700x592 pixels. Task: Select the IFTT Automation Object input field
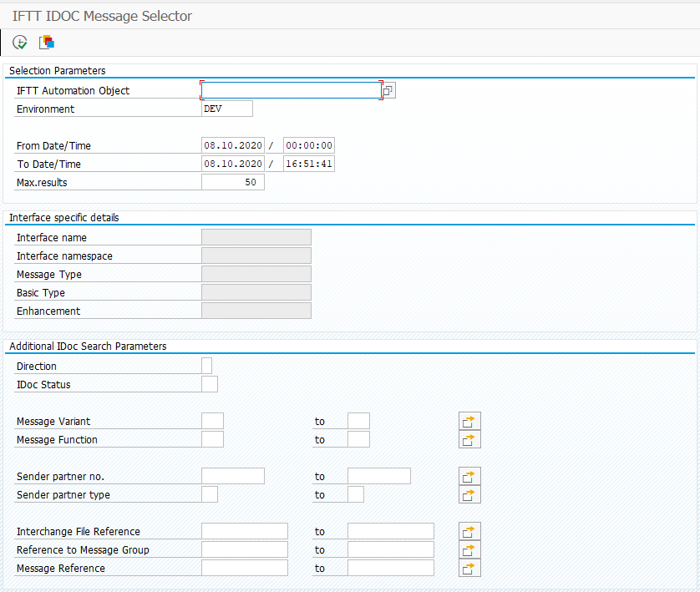[x=290, y=90]
